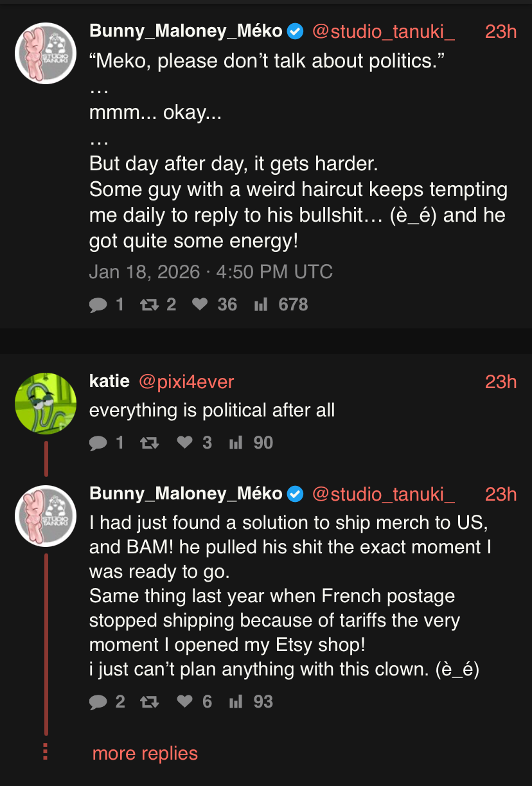Open @studio_tanuki_ handle on the top post
Screen dimensions: 532x786
[383, 31]
